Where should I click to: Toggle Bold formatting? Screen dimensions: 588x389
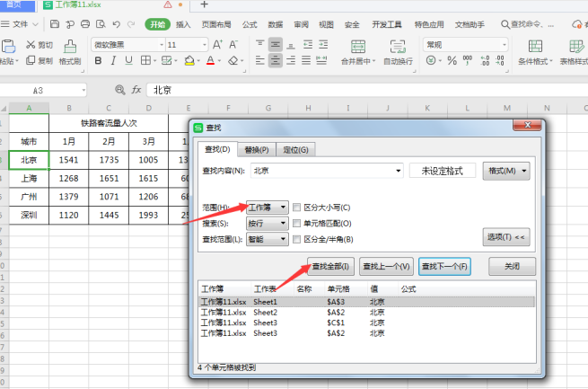[98, 60]
